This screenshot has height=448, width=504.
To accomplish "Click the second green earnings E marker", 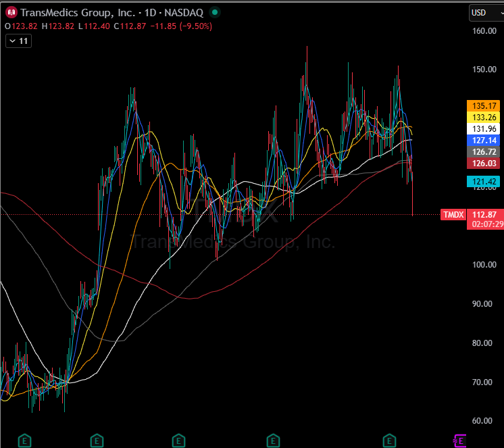I will (x=97, y=441).
